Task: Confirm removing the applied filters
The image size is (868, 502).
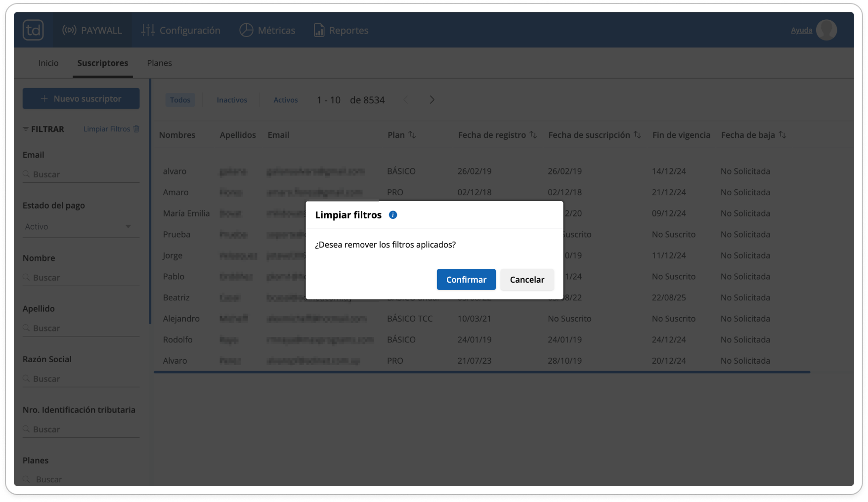Action: pyautogui.click(x=466, y=280)
